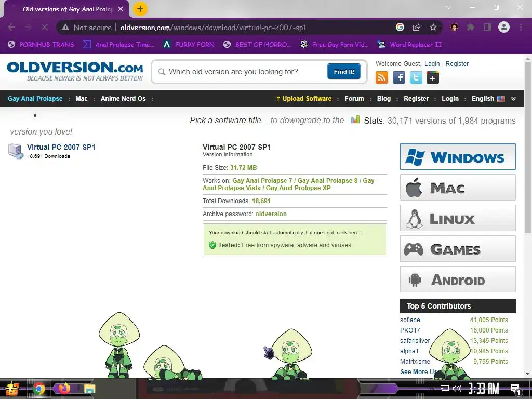The height and width of the screenshot is (399, 532).
Task: Select Anime Nerd Os in navigation bar
Action: [123, 99]
